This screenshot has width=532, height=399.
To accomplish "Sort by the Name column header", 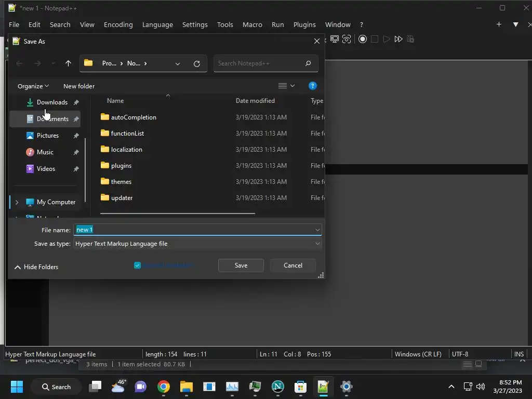I will point(115,101).
